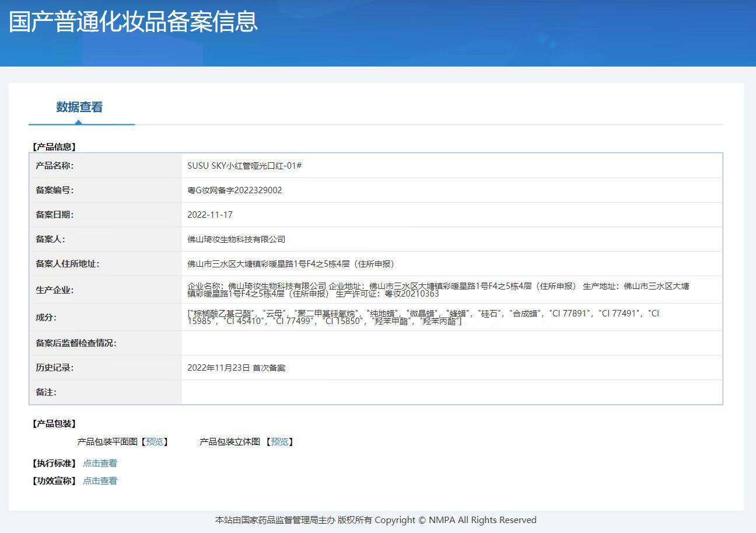The width and height of the screenshot is (756, 533).
Task: Click the 备案后监督检查情况 row label
Action: pos(76,343)
